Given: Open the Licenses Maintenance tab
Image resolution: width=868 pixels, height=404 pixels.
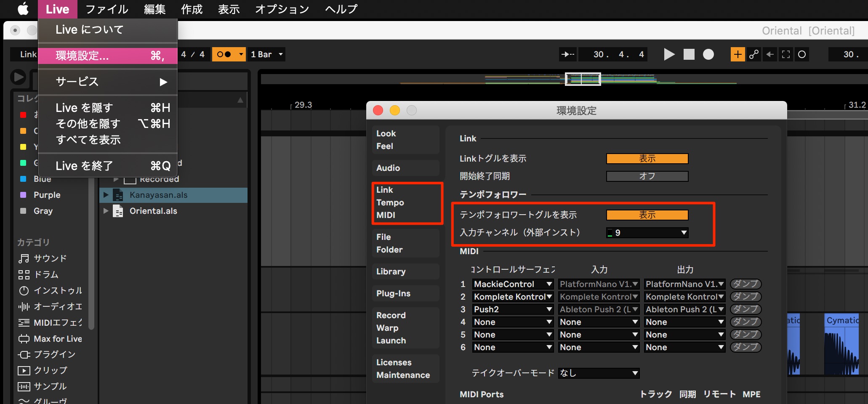Looking at the screenshot, I should pyautogui.click(x=405, y=369).
